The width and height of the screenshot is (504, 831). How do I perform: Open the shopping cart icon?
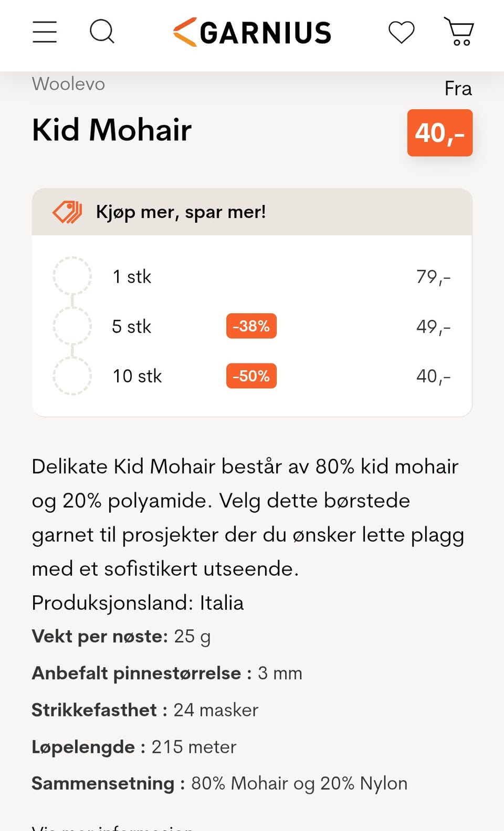[459, 32]
